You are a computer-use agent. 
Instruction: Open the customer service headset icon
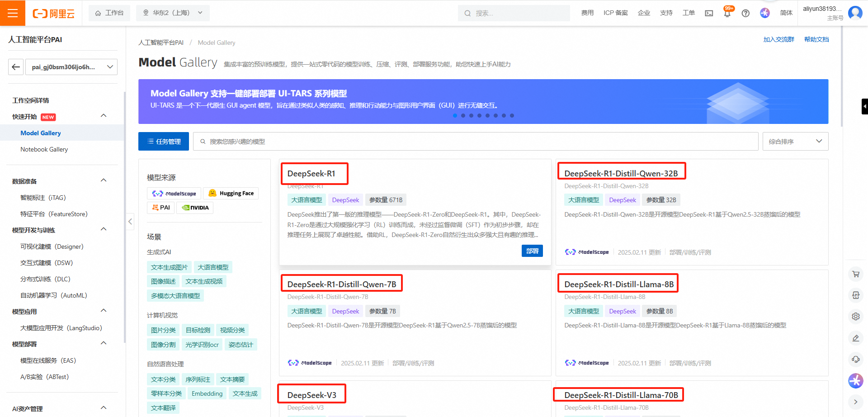(x=855, y=359)
